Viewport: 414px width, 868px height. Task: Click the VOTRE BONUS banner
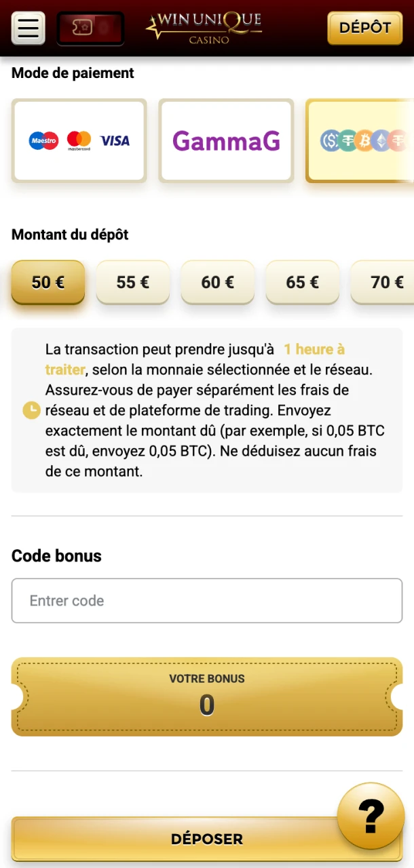(x=207, y=696)
